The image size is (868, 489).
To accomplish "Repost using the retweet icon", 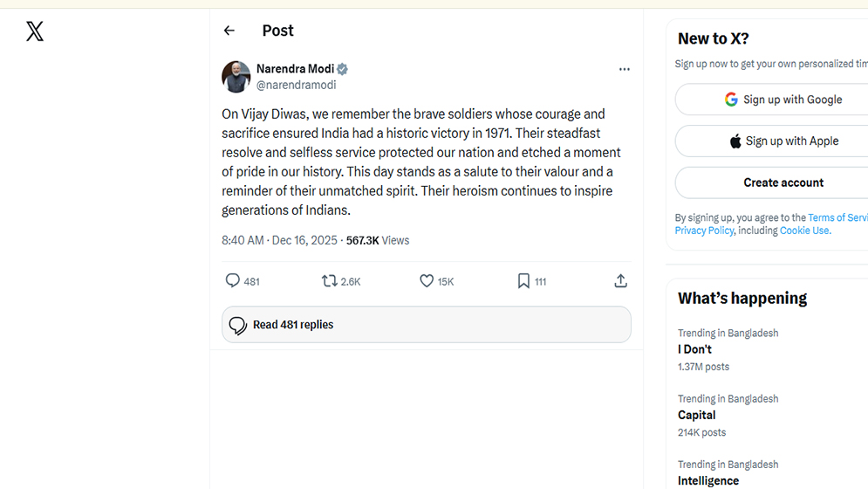I will tap(330, 280).
